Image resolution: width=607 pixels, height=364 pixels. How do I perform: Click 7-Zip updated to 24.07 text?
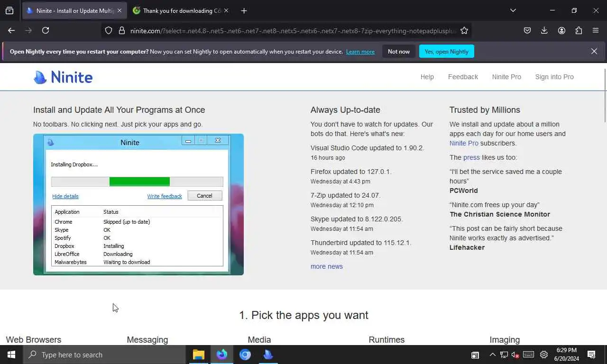pos(345,195)
